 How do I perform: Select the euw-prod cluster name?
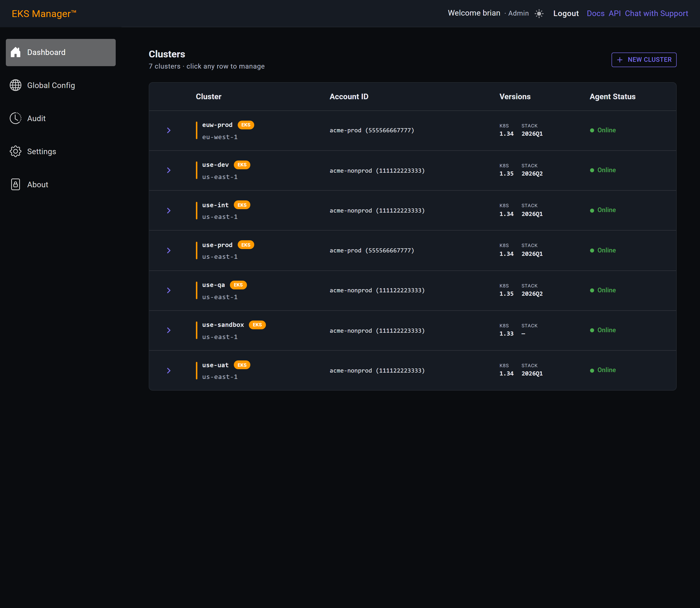click(217, 125)
